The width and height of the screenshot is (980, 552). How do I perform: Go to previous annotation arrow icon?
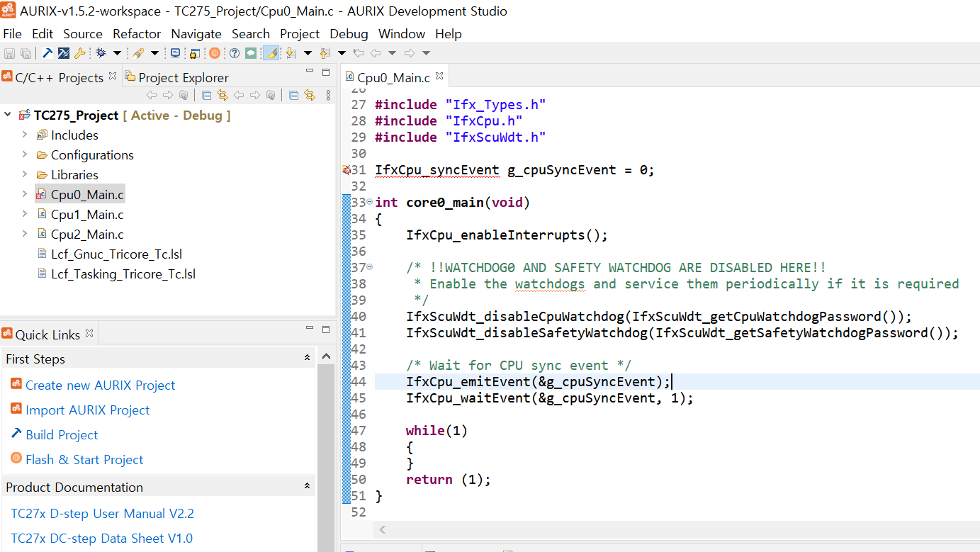[x=325, y=53]
